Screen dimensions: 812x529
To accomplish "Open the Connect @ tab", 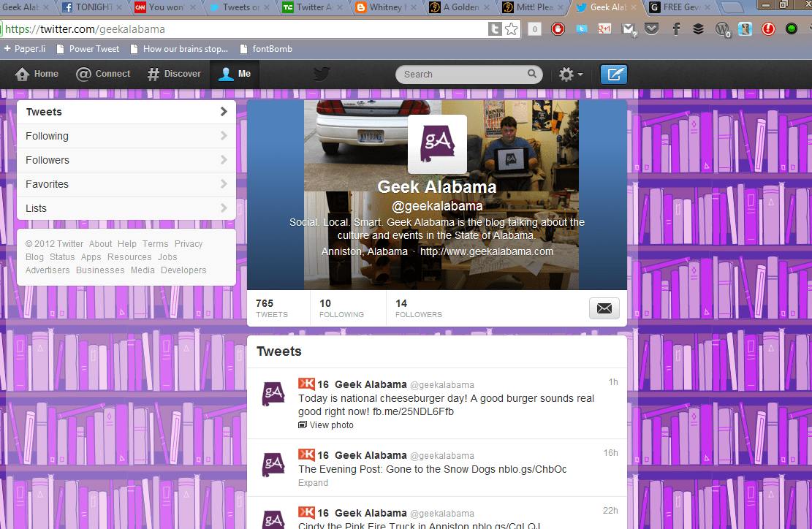I will tap(103, 74).
